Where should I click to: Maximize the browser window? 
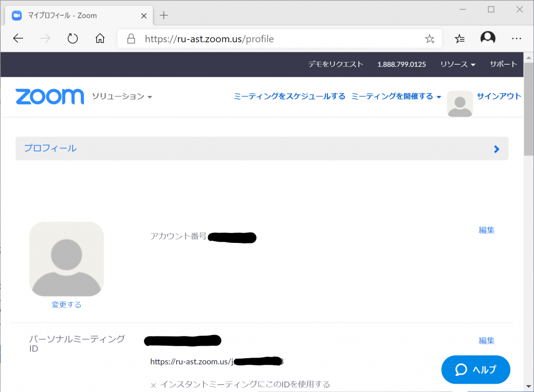coord(491,9)
